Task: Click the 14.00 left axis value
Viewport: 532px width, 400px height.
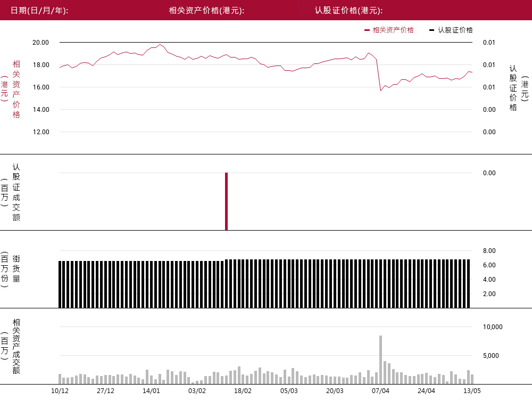Action: tap(41, 110)
